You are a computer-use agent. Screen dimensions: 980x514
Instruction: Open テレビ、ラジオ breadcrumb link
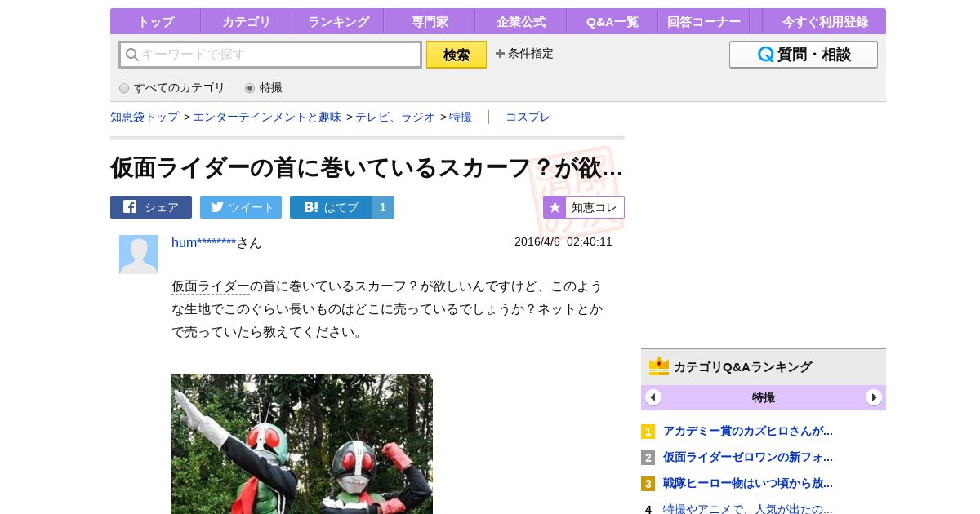coord(395,117)
